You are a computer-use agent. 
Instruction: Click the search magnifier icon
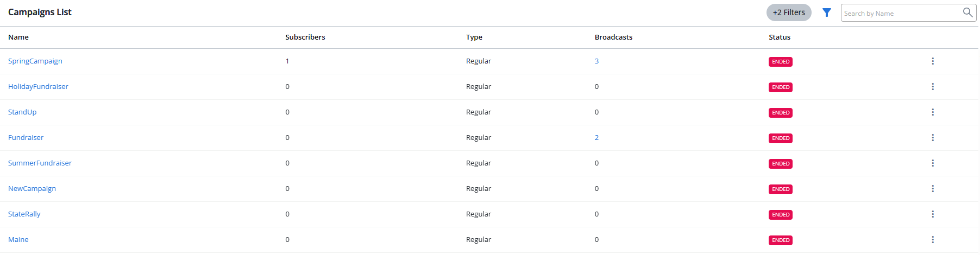click(968, 12)
